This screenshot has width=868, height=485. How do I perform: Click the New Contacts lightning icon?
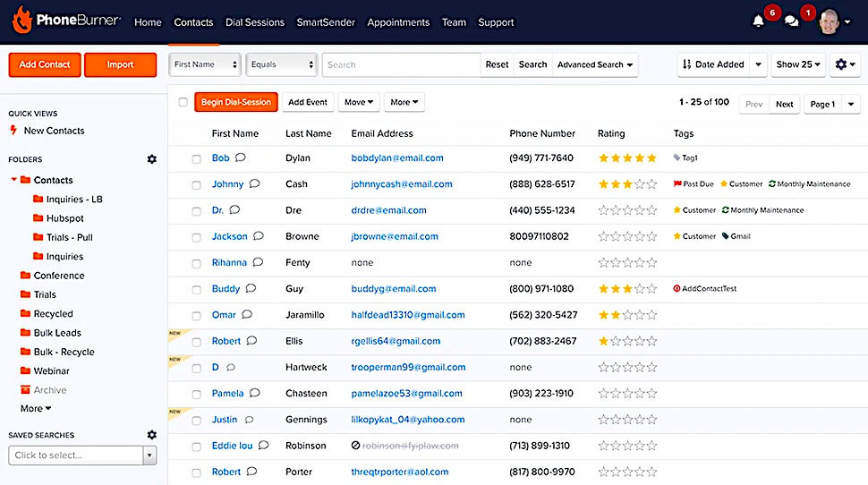13,131
